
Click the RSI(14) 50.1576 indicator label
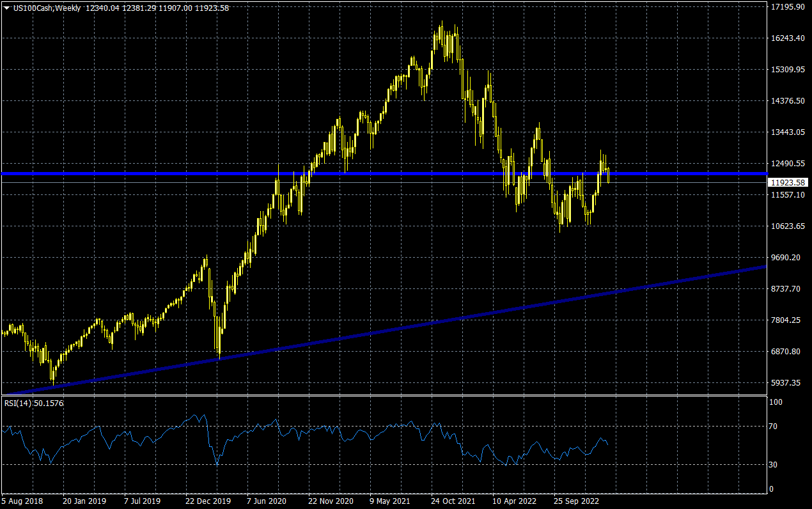pyautogui.click(x=34, y=403)
